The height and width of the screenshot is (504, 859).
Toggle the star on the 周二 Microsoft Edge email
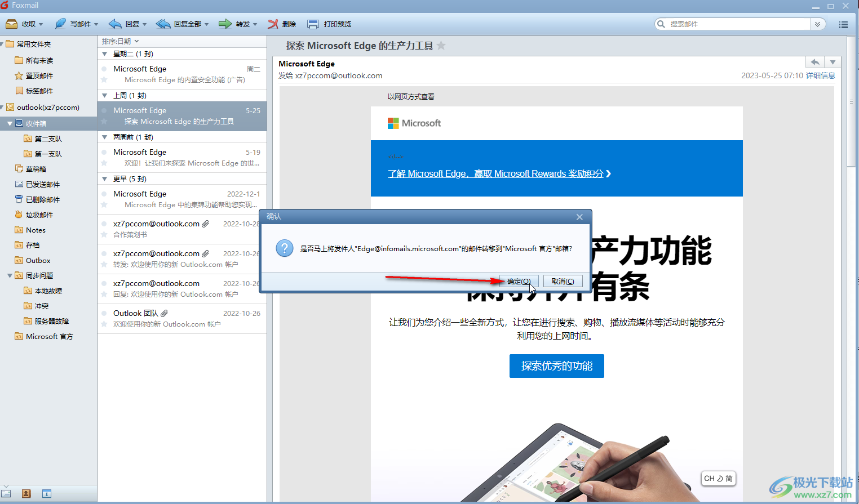click(104, 80)
